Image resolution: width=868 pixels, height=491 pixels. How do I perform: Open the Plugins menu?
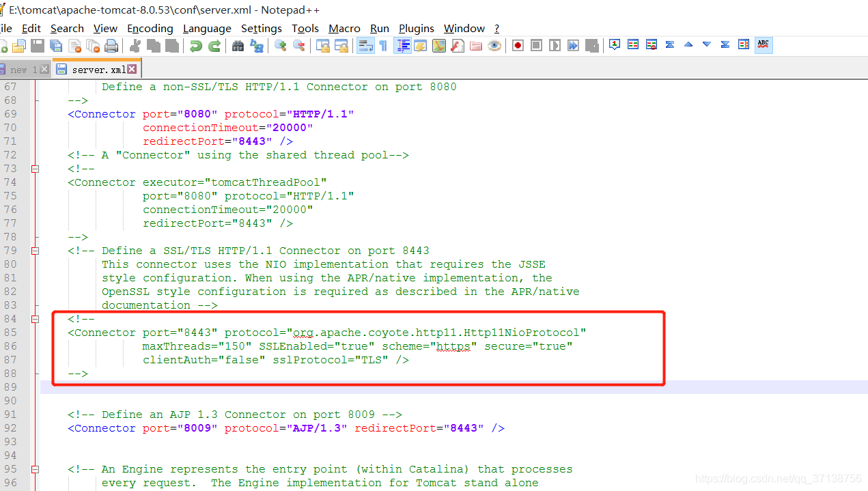pos(417,29)
